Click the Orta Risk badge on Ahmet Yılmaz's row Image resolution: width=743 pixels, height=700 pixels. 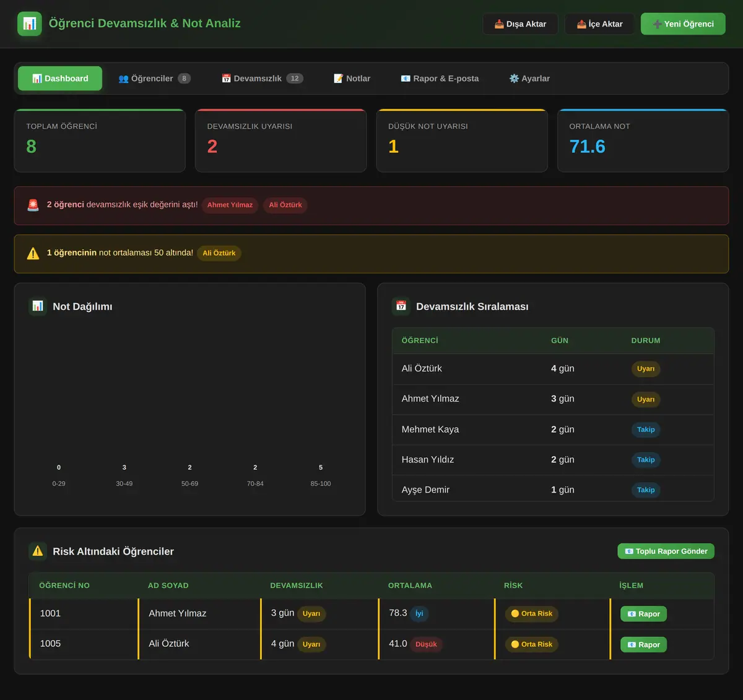click(x=532, y=614)
